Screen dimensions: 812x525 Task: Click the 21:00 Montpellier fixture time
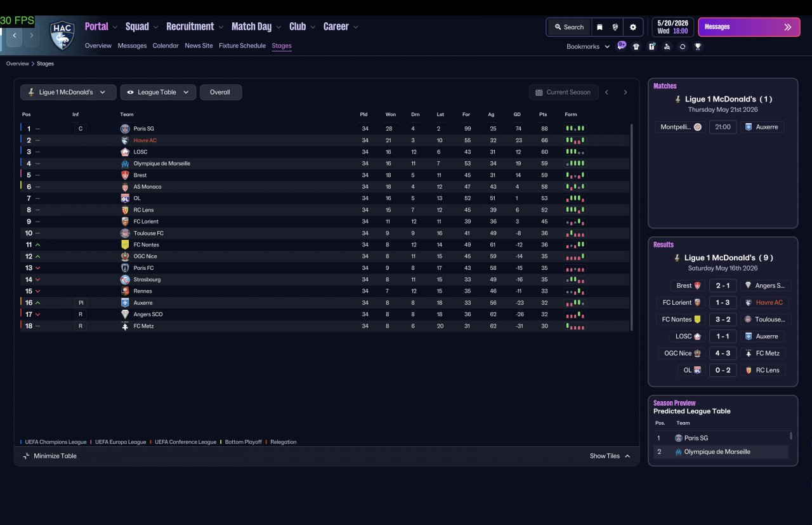point(723,127)
